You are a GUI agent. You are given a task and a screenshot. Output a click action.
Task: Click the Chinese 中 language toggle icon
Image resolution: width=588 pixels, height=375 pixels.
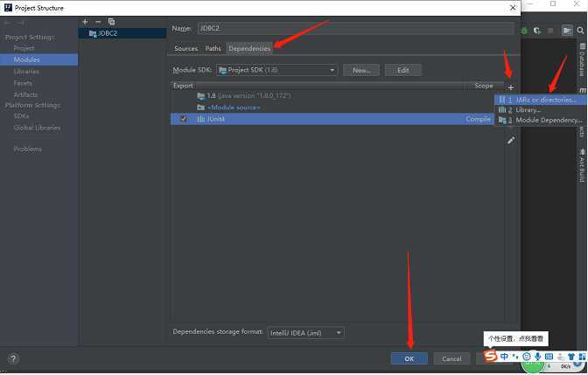[504, 357]
